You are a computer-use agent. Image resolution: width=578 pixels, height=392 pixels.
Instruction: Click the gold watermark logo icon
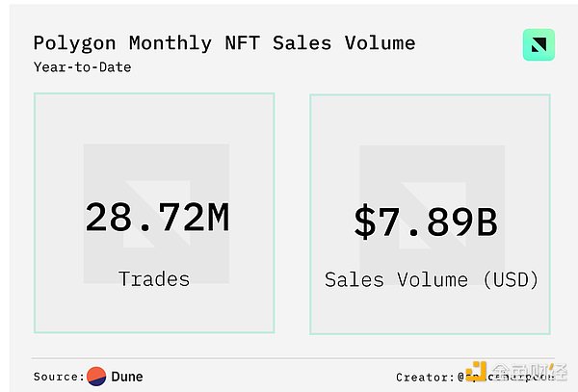coord(475,374)
